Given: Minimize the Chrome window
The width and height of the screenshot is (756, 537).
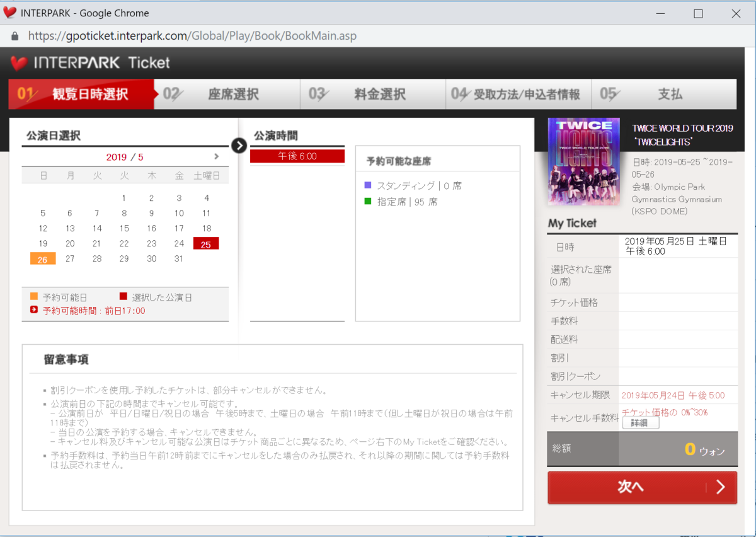Looking at the screenshot, I should (661, 13).
